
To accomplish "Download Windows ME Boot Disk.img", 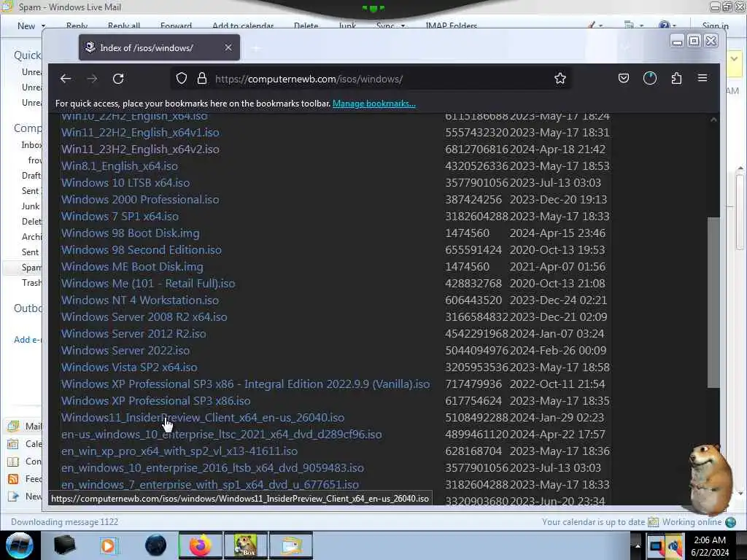I will (133, 267).
